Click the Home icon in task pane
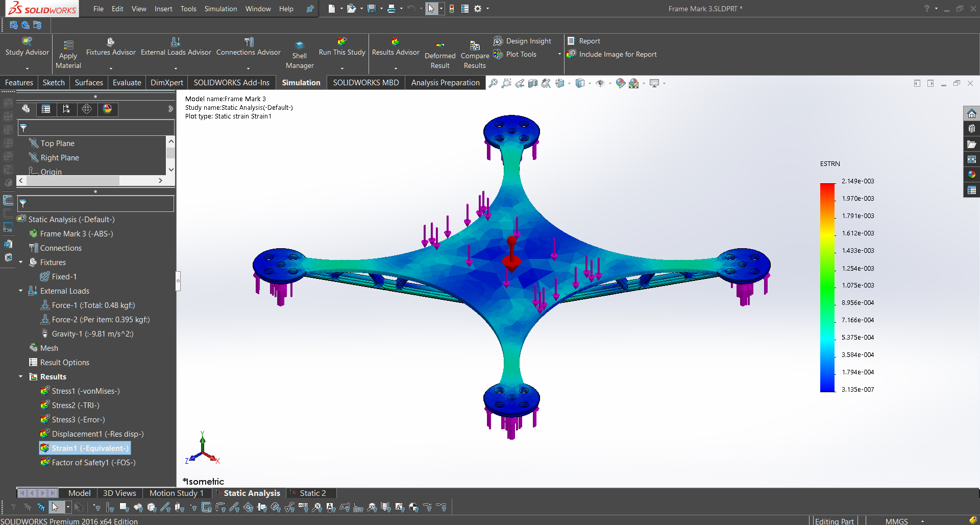The image size is (980, 525). tap(971, 113)
